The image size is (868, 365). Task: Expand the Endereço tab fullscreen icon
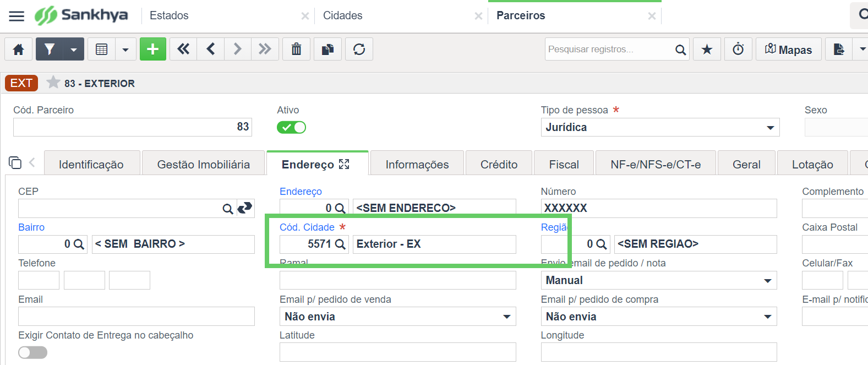point(344,164)
